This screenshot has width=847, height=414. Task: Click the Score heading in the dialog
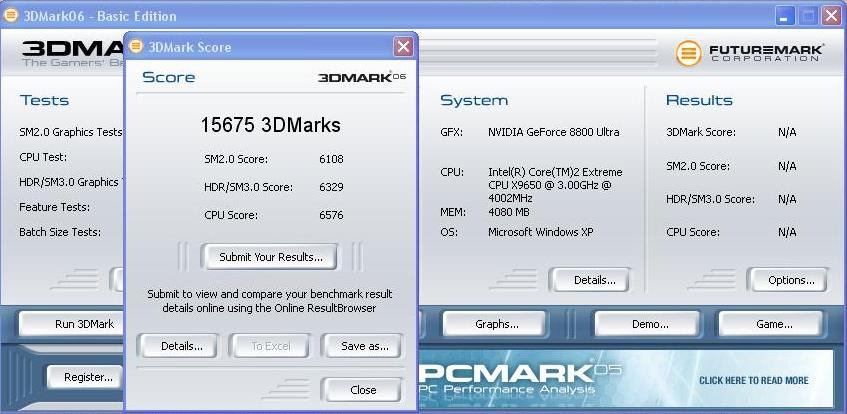169,77
